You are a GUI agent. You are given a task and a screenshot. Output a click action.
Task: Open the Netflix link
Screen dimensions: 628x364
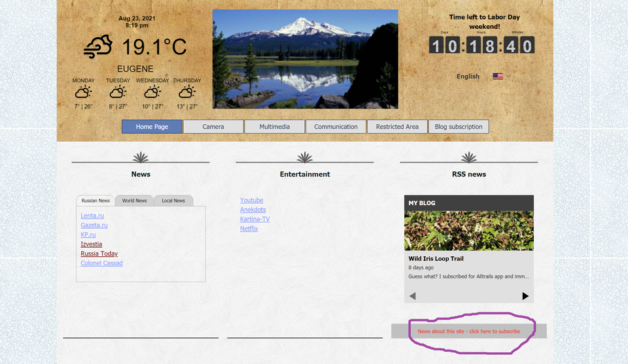(249, 229)
